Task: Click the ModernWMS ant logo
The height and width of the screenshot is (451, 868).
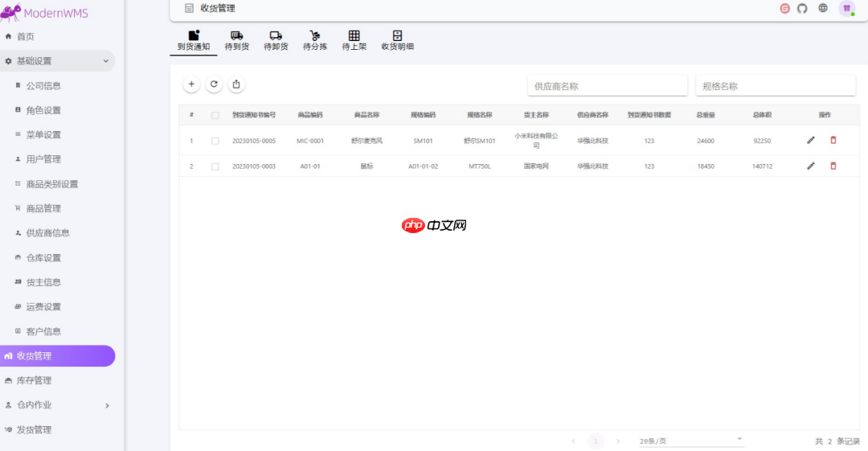Action: pos(11,12)
